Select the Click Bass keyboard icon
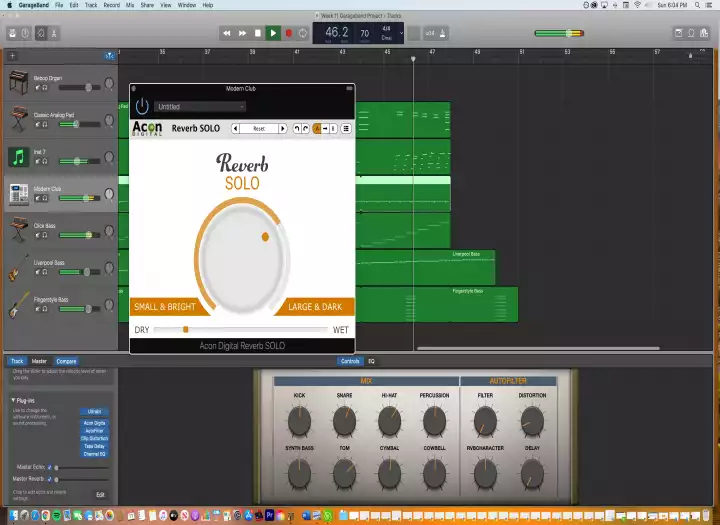Screen dimensions: 720x525 pos(18,230)
